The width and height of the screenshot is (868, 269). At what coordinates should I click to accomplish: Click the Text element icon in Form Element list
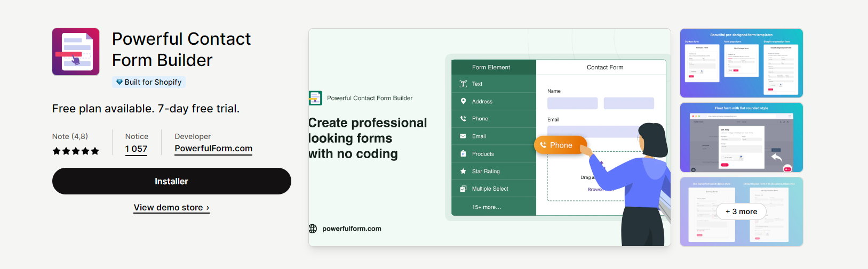463,84
